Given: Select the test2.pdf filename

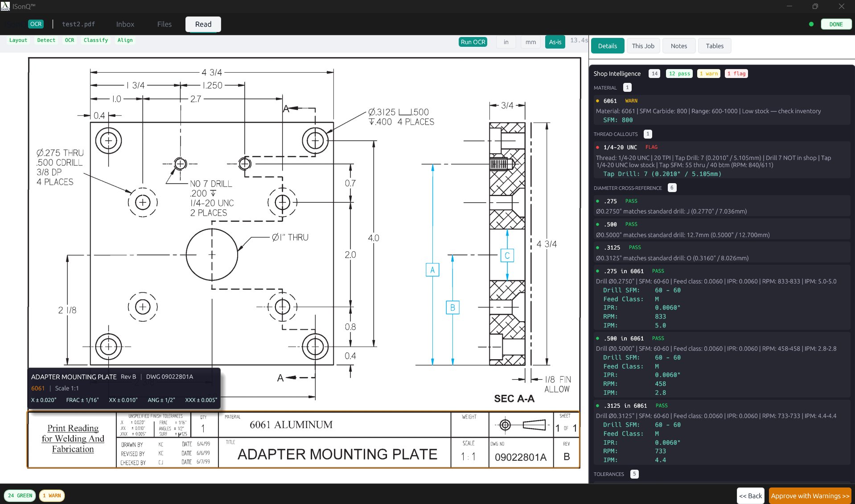Looking at the screenshot, I should (78, 24).
